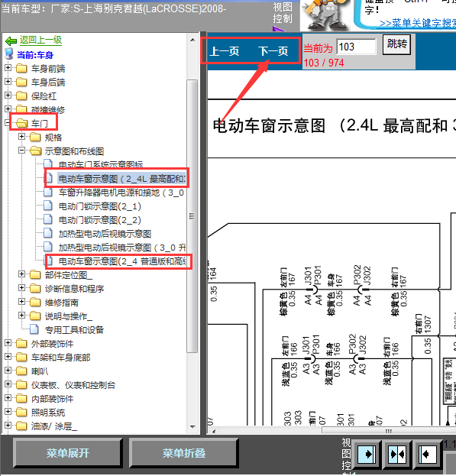
Task: Click tree panel scroll-down arrow
Action: tap(192, 426)
